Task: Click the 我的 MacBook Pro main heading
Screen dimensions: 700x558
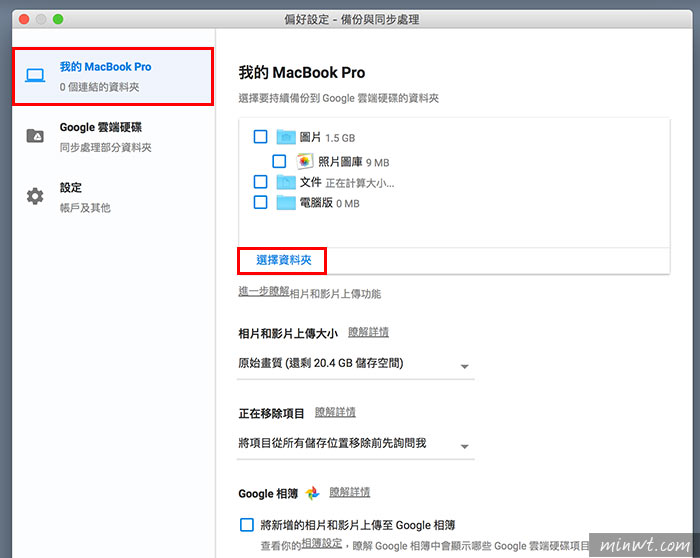Action: [x=302, y=72]
